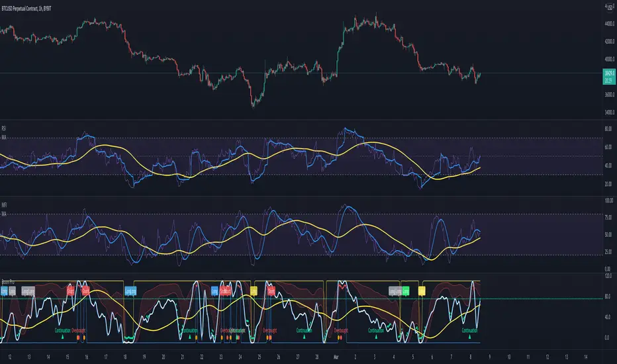Click the leftmost Continuation marker
Screen dimensions: 617x364
62,328
